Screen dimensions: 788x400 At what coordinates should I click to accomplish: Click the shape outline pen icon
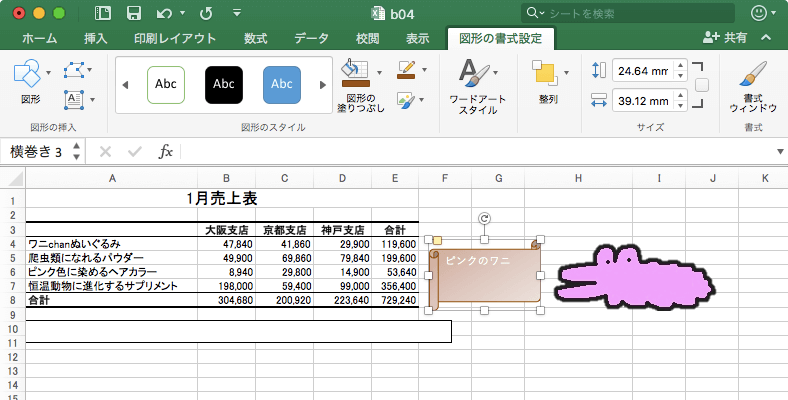(406, 70)
